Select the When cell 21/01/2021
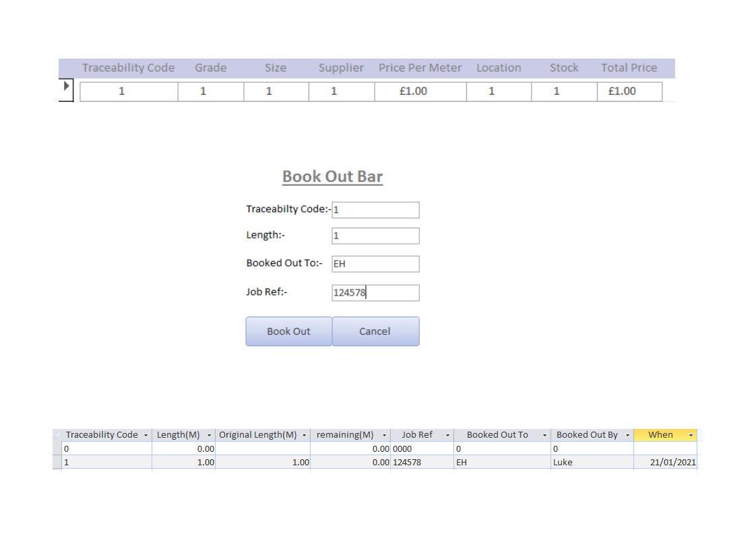Viewport: 756px width, 534px height. point(665,462)
